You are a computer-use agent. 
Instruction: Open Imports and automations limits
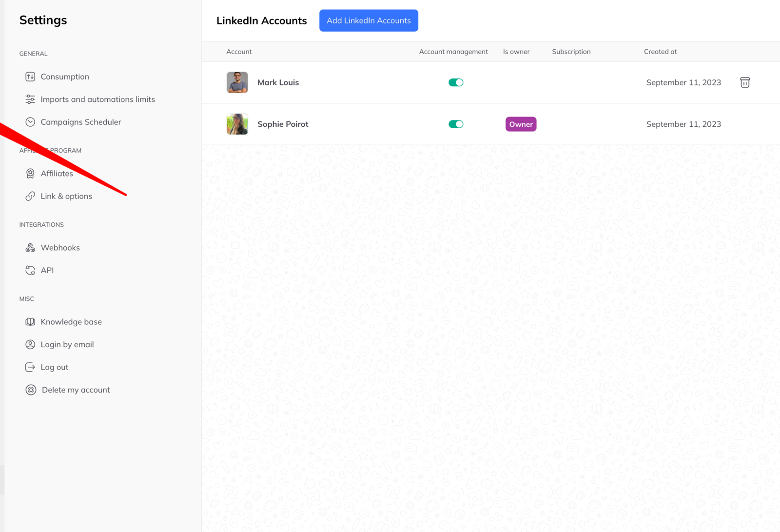tap(98, 99)
